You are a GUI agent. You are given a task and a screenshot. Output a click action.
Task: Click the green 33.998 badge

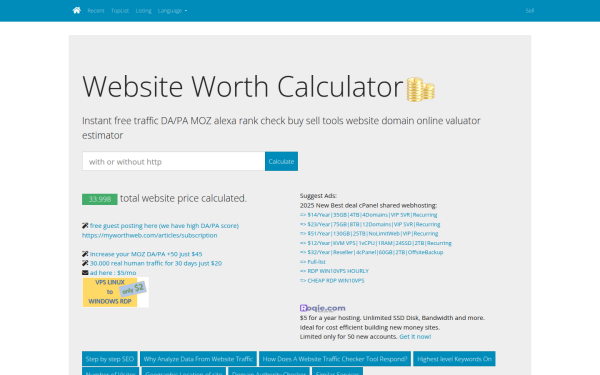99,199
